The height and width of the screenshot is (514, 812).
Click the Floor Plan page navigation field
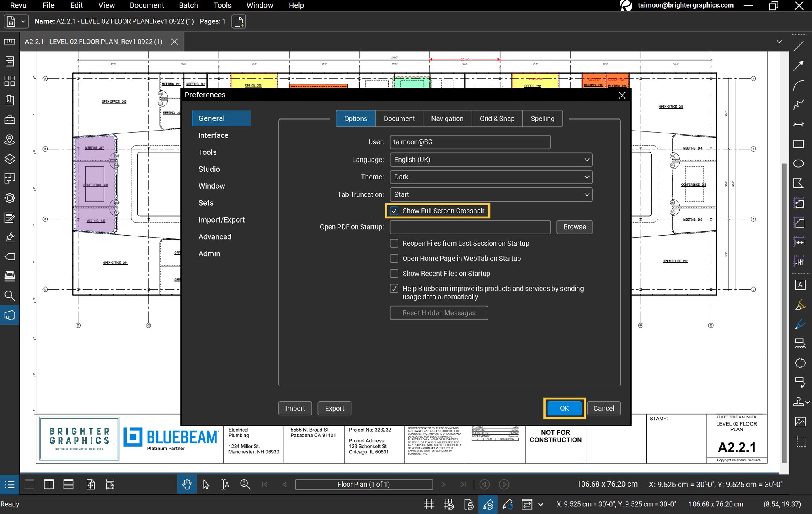[x=363, y=484]
